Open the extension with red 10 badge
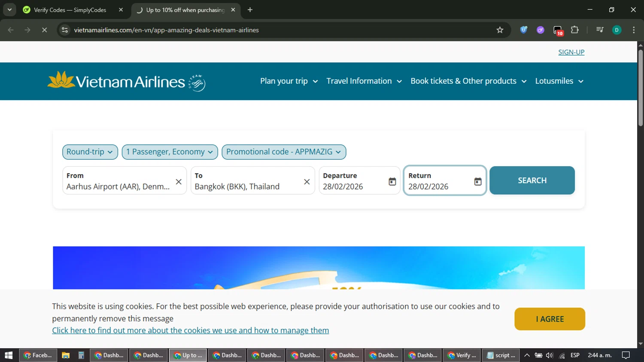 click(x=558, y=30)
